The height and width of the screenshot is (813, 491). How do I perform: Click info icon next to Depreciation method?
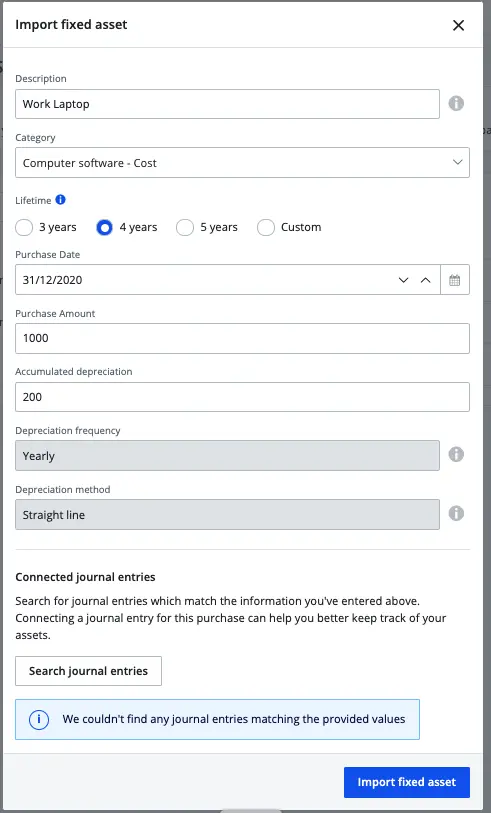coord(456,513)
